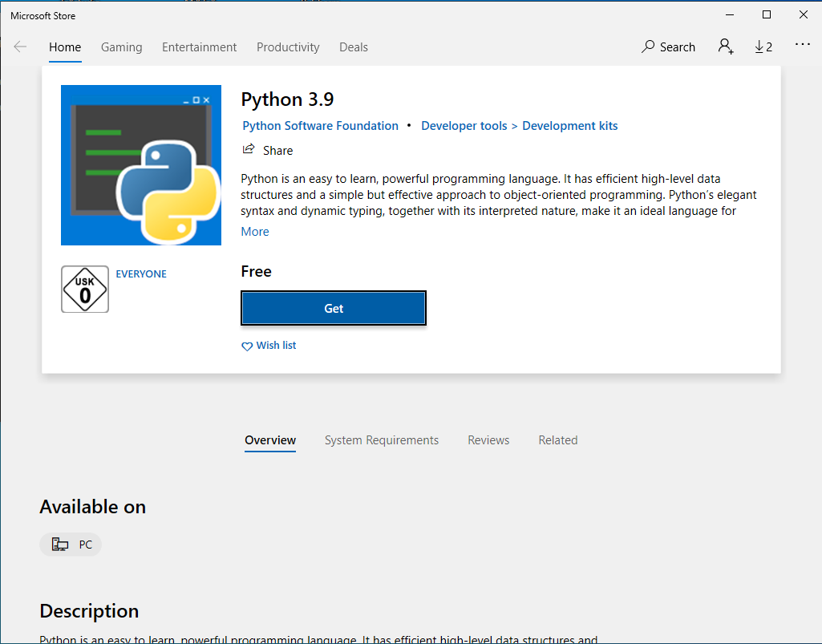Click the Python 3.9 title text
This screenshot has height=644, width=822.
287,99
